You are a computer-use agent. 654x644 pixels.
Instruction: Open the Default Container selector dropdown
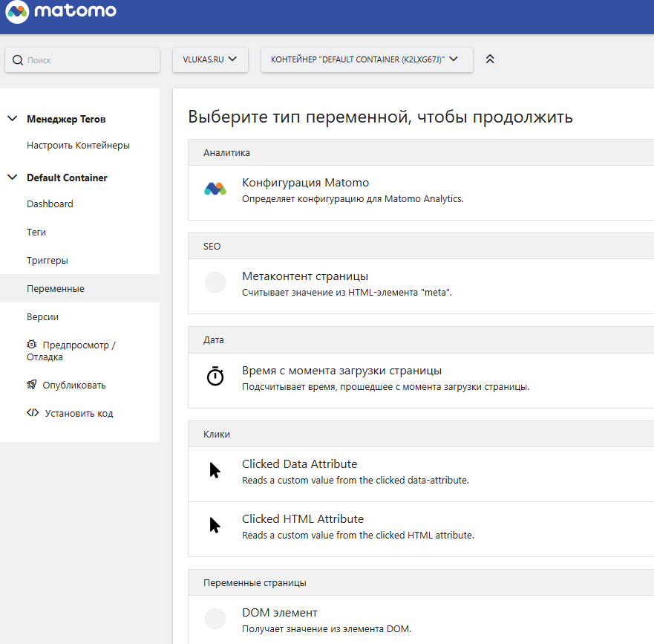coord(367,59)
